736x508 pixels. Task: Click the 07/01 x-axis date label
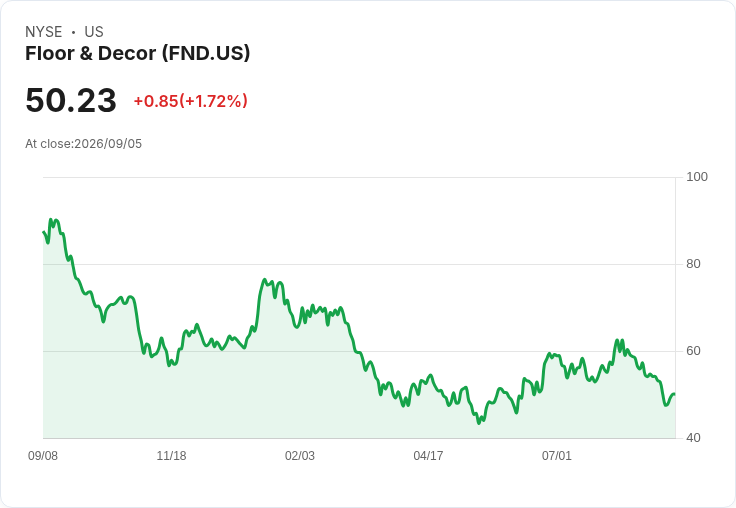coord(557,455)
